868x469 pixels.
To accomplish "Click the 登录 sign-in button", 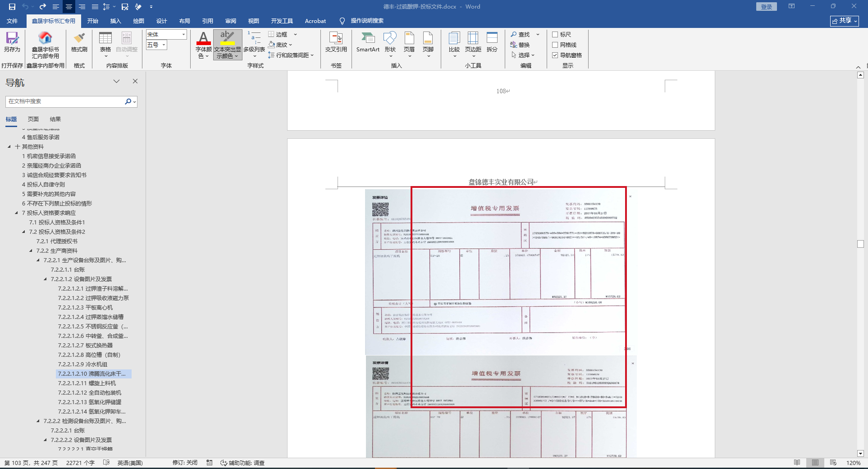I will [766, 7].
